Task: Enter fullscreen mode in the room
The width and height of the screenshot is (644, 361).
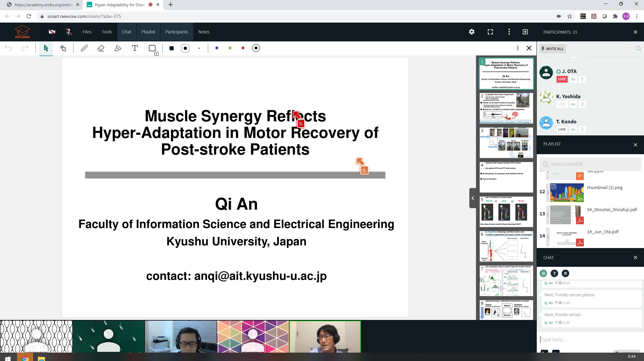Action: pyautogui.click(x=490, y=32)
